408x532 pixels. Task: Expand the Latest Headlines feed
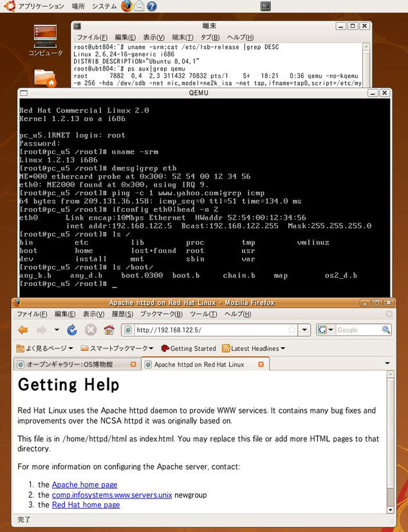coord(254,348)
